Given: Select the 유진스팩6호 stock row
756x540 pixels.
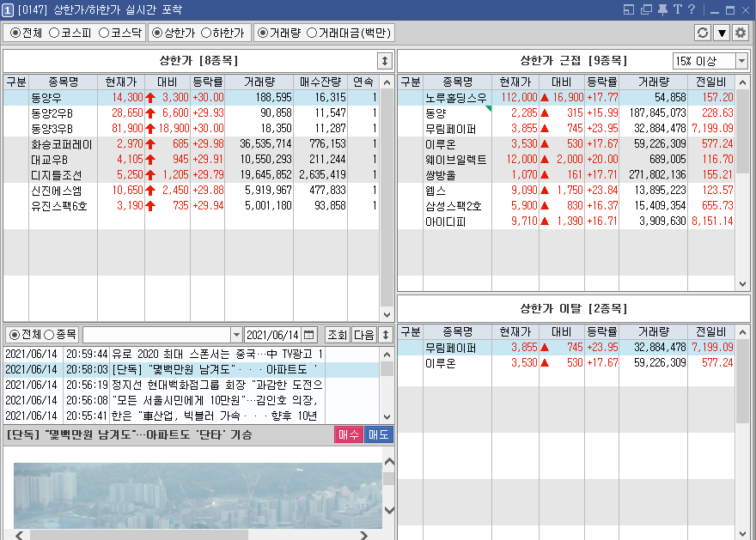Looking at the screenshot, I should (x=192, y=205).
